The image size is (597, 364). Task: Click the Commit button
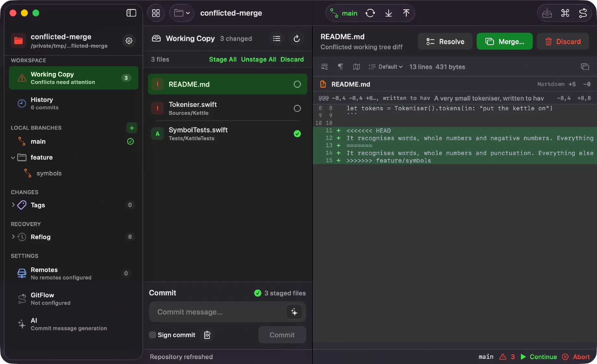[282, 335]
